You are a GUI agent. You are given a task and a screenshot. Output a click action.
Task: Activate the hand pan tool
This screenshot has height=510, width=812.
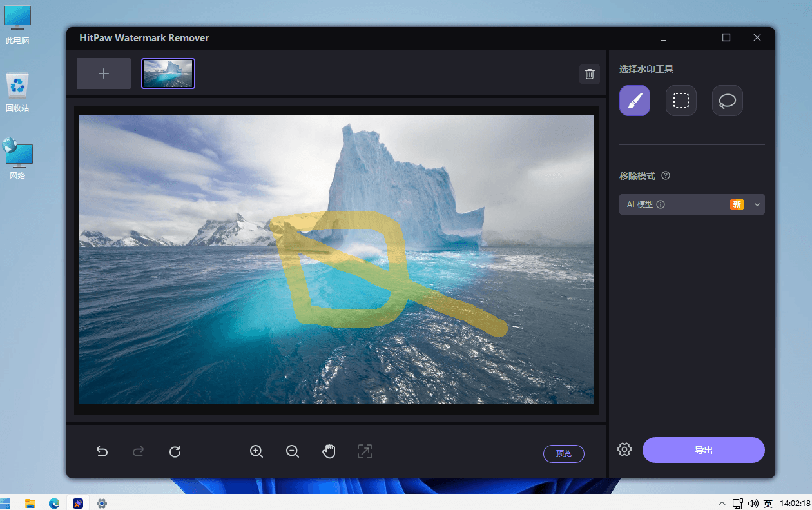click(329, 451)
